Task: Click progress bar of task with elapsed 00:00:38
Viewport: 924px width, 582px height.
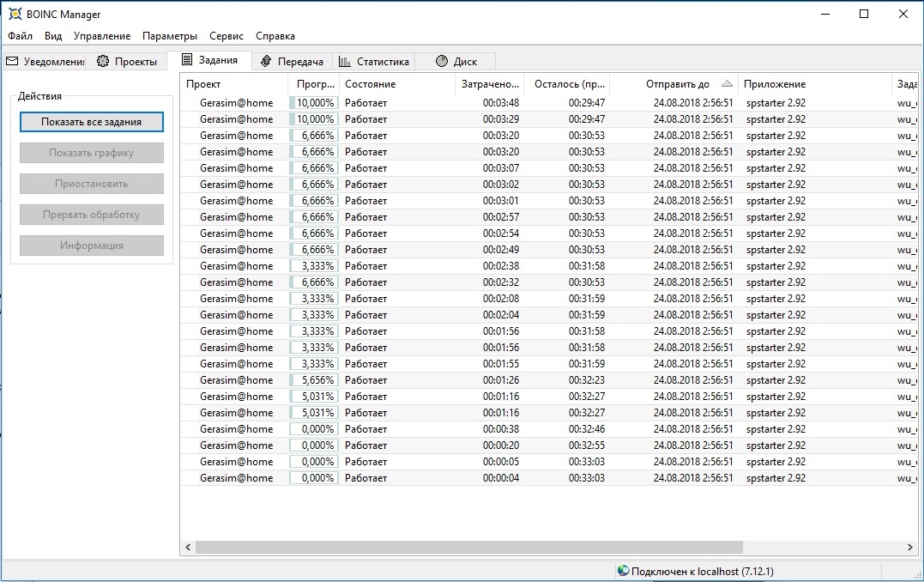Action: click(314, 429)
